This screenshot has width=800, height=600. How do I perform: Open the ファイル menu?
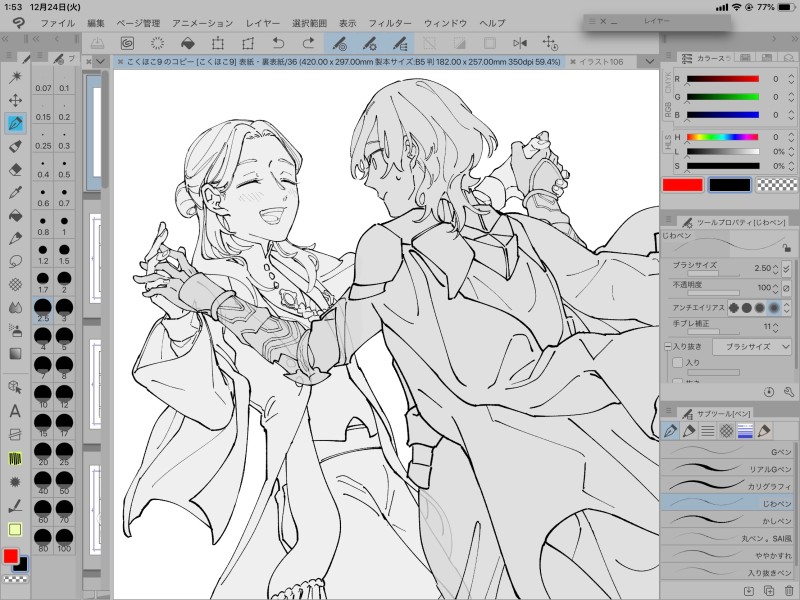tap(57, 23)
